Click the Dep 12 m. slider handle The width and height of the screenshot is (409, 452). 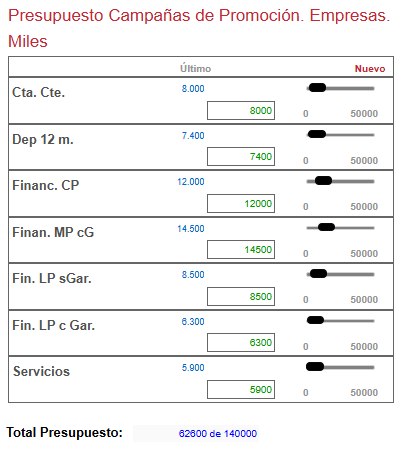317,134
